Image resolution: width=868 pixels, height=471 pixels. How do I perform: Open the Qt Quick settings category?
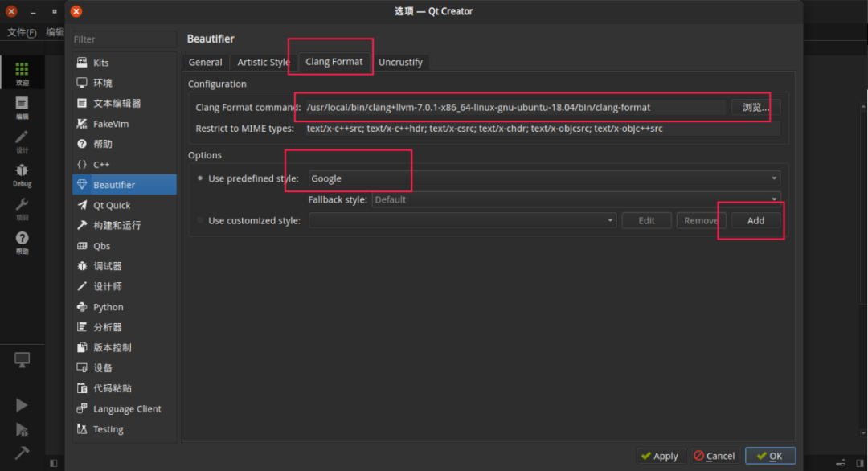(125, 205)
